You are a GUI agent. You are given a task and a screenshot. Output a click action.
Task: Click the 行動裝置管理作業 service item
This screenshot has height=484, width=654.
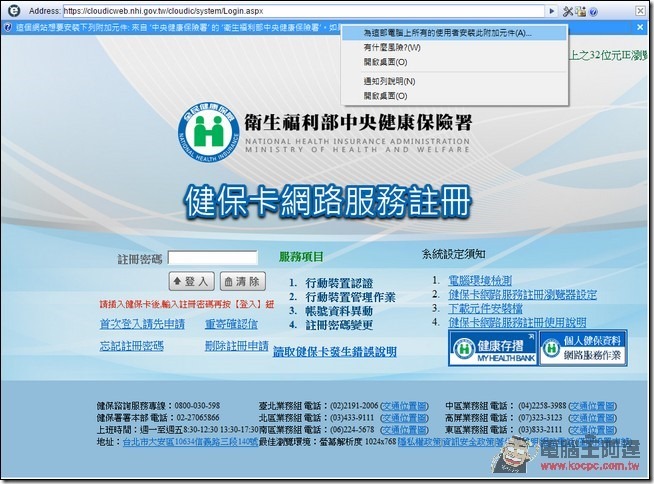(x=350, y=297)
